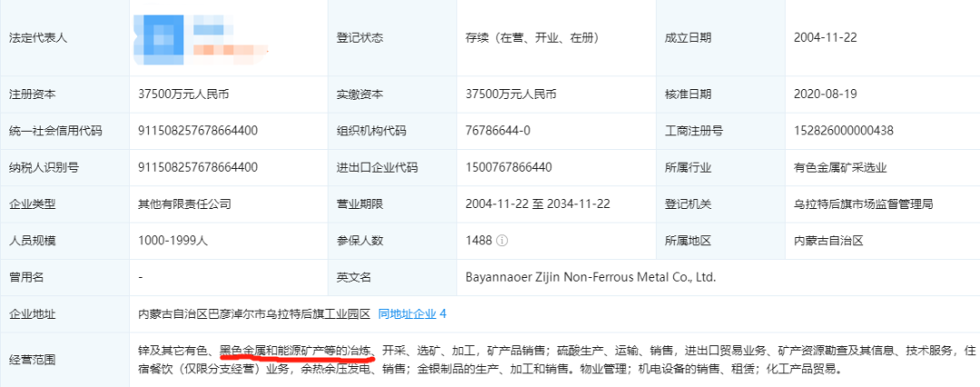The image size is (980, 387).
Task: Click the registration authority 乌拉特后旗市场监督管理局
Action: [x=863, y=204]
